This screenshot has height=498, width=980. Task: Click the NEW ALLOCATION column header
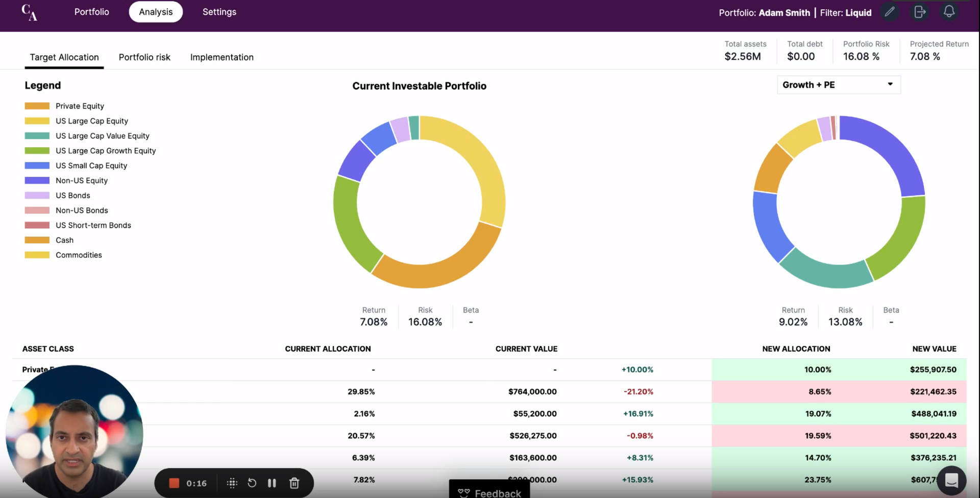(796, 349)
